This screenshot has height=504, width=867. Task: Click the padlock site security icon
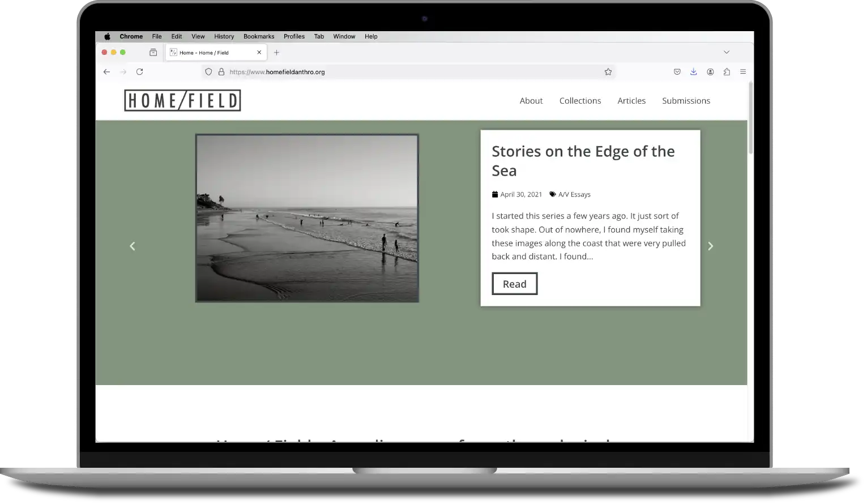[x=221, y=72]
